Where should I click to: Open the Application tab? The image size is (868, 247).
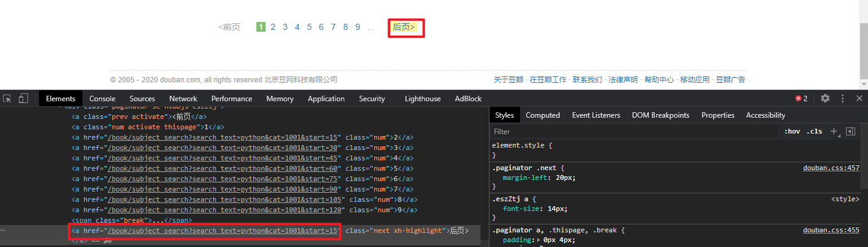pyautogui.click(x=326, y=98)
